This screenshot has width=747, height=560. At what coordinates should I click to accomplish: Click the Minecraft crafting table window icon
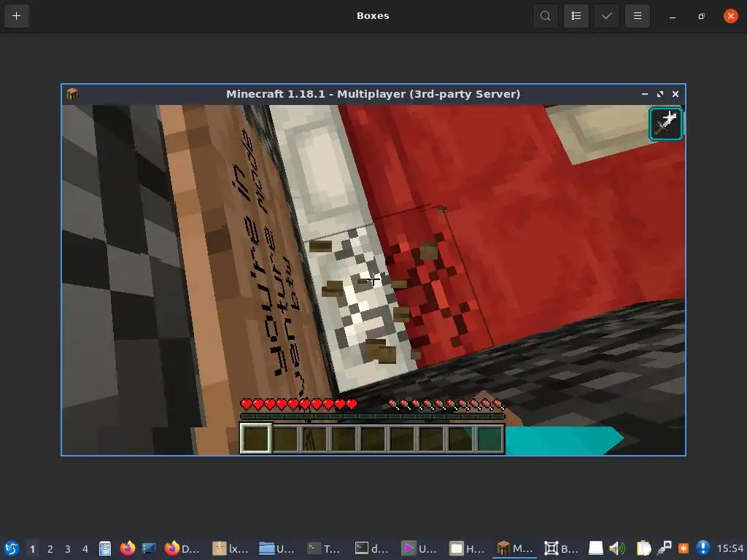coord(72,94)
